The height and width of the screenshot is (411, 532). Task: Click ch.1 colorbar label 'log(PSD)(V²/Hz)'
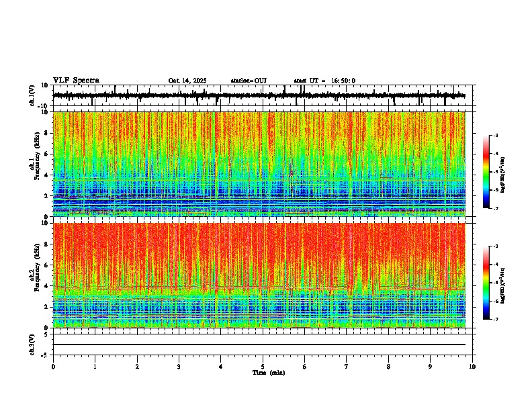[x=503, y=175]
